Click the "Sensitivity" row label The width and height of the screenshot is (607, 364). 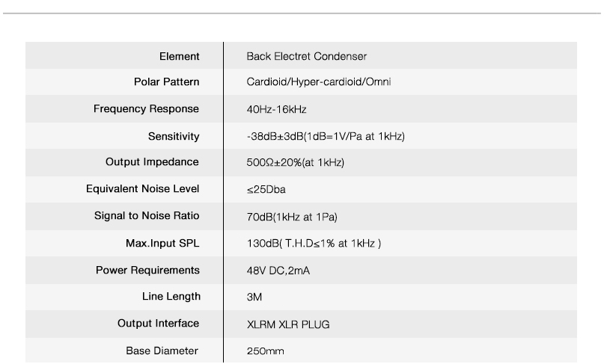tap(174, 136)
